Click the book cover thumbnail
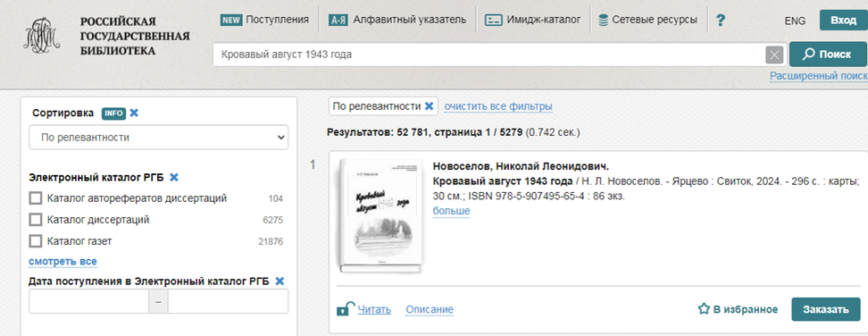 pyautogui.click(x=380, y=216)
